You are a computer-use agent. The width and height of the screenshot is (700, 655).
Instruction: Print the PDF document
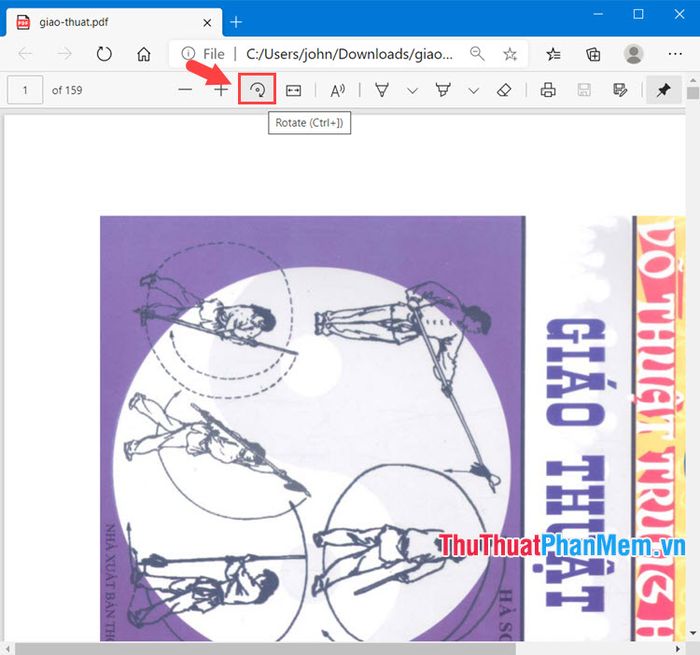click(x=548, y=90)
